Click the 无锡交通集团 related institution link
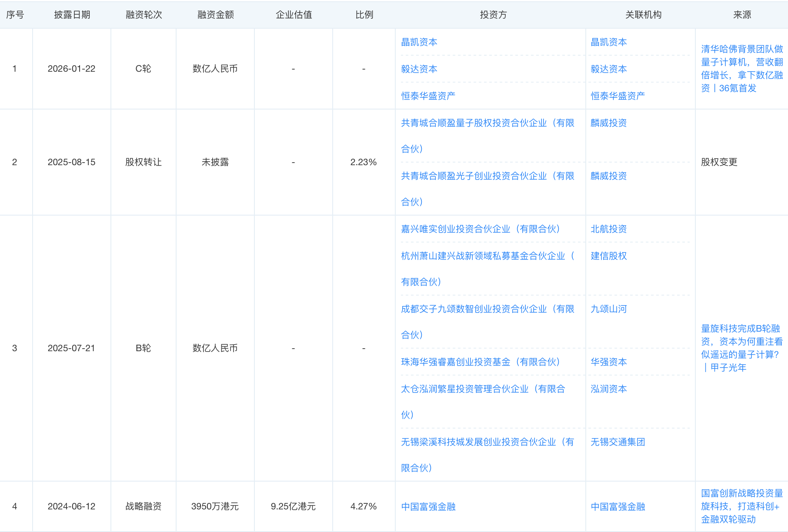The height and width of the screenshot is (532, 788). tap(617, 442)
